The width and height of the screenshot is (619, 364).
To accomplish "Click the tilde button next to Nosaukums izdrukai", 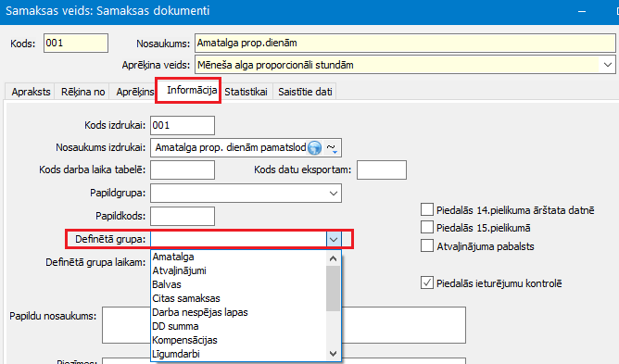I will coord(331,148).
